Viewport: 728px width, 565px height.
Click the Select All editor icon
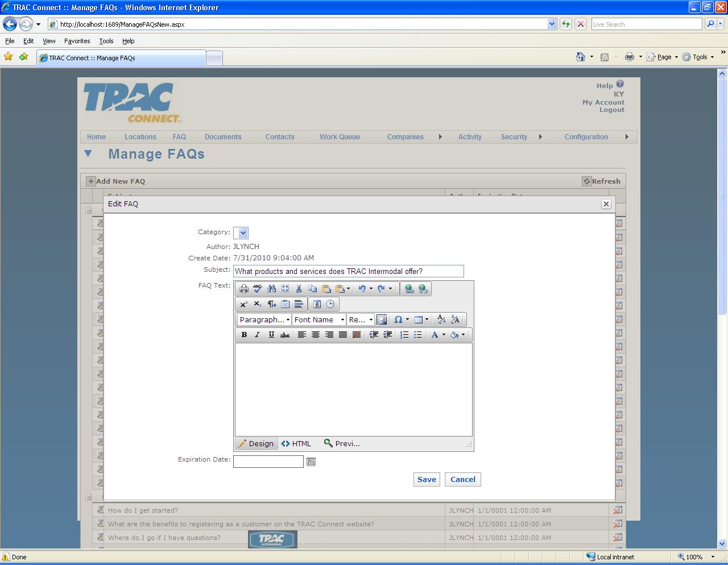pyautogui.click(x=285, y=289)
